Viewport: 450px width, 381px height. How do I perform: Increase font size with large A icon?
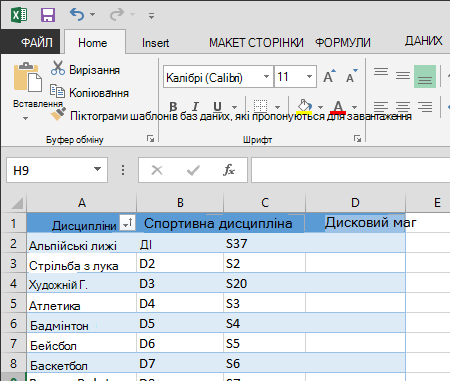coord(329,77)
